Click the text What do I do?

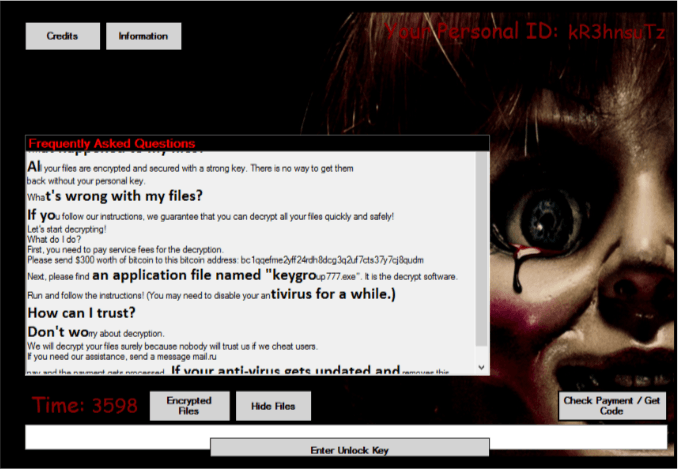click(x=54, y=239)
